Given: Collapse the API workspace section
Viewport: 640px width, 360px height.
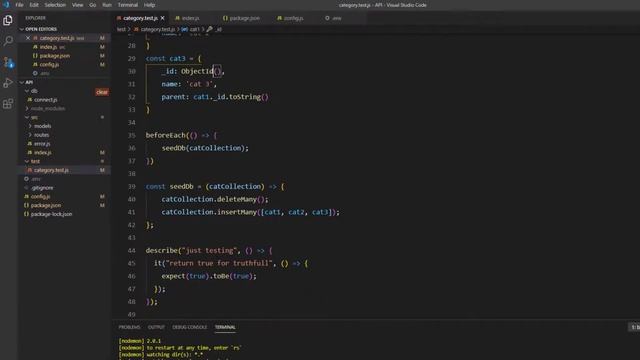Looking at the screenshot, I should point(22,82).
